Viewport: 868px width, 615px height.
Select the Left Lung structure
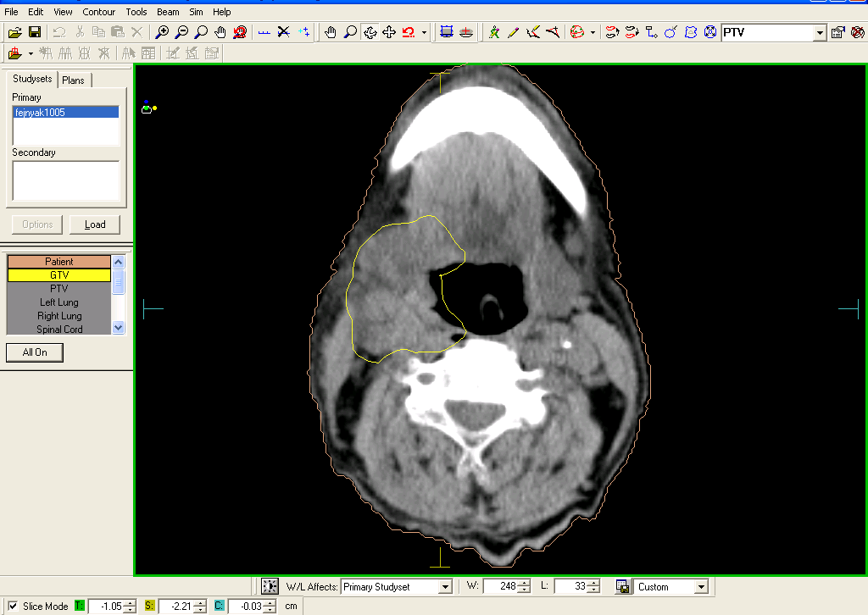tap(58, 302)
